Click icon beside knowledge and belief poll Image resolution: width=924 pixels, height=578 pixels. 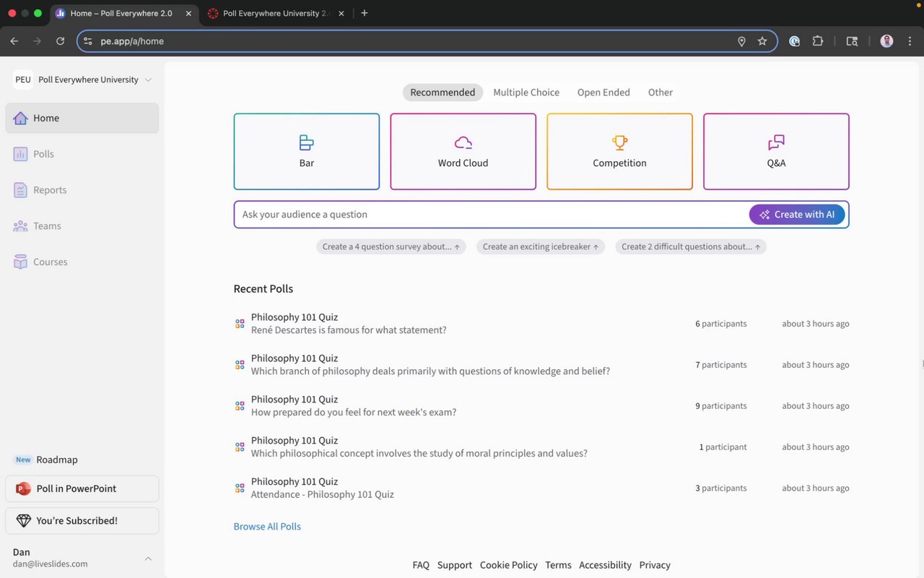[240, 365]
